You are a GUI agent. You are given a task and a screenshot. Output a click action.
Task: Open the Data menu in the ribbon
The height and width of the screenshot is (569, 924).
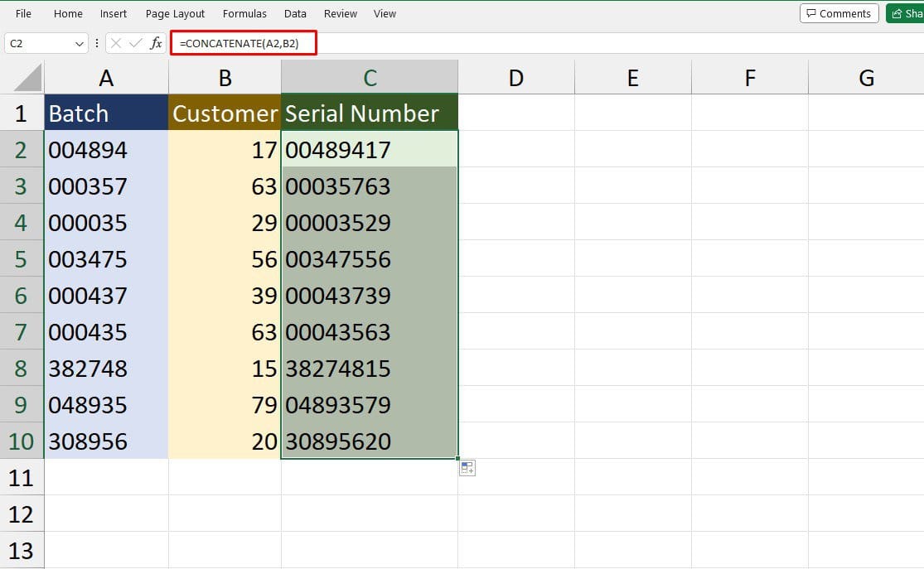pyautogui.click(x=295, y=13)
